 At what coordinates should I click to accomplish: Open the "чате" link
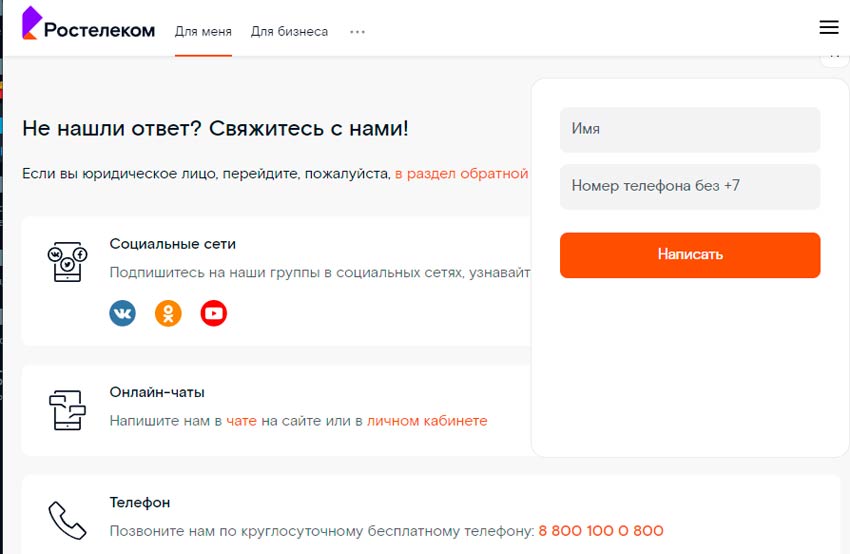click(x=241, y=421)
